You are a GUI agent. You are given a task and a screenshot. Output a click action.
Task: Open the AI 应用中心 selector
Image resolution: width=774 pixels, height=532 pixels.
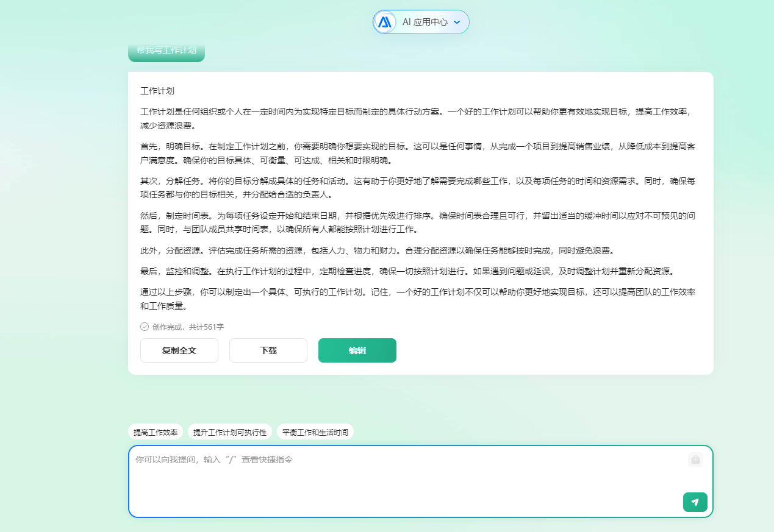tap(421, 21)
